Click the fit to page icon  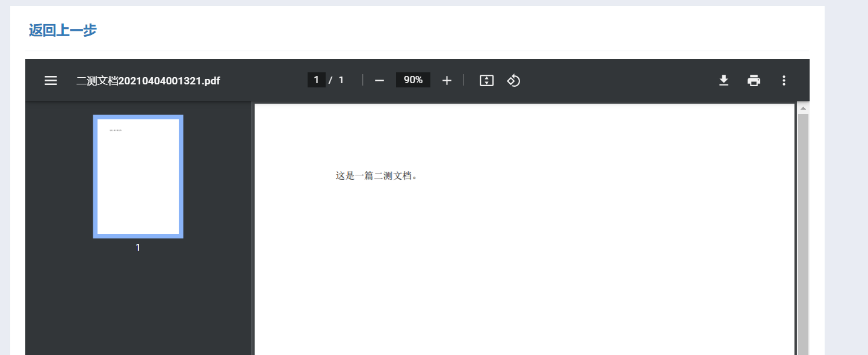(x=486, y=80)
